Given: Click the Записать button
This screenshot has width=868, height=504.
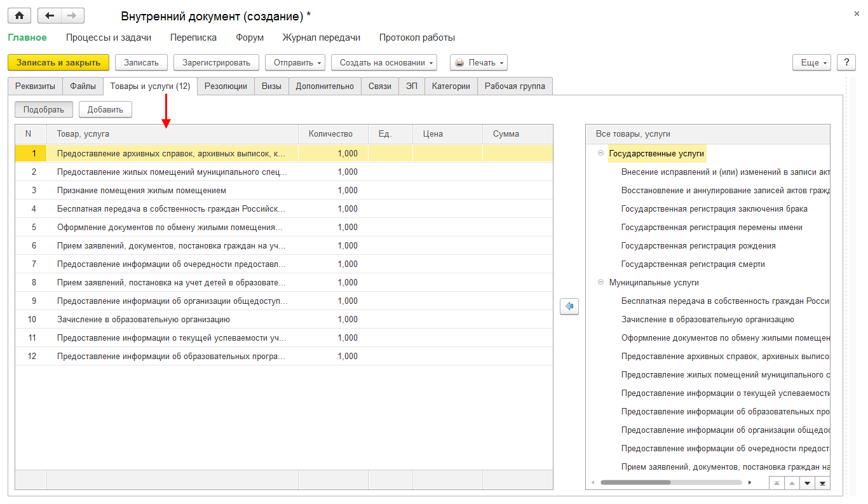Looking at the screenshot, I should (141, 62).
